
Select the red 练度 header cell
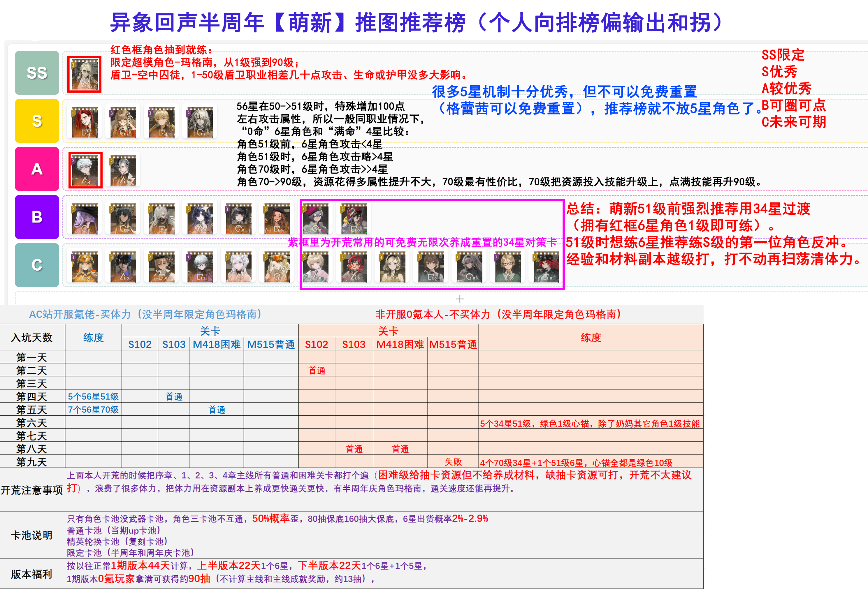(591, 337)
